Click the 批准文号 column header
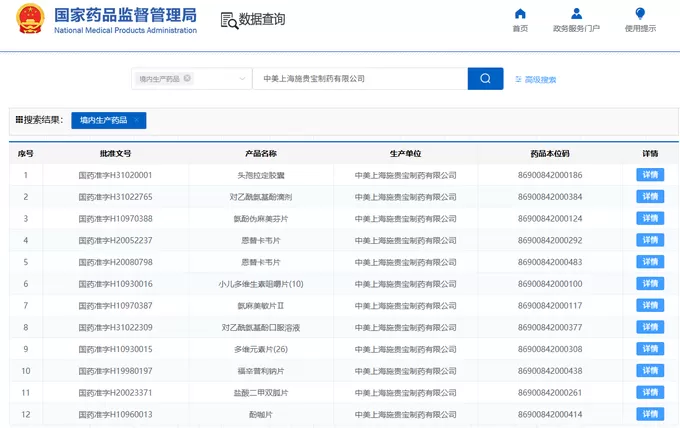680x428 pixels. [x=115, y=154]
